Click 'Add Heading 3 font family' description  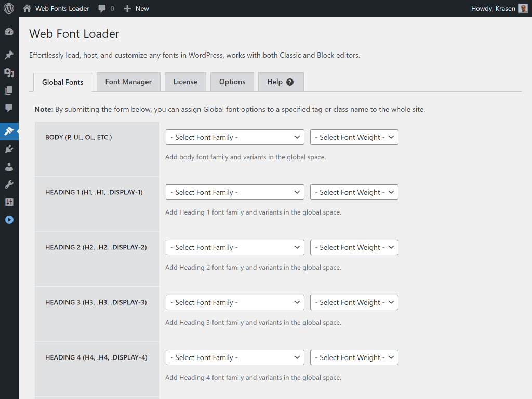click(x=253, y=322)
